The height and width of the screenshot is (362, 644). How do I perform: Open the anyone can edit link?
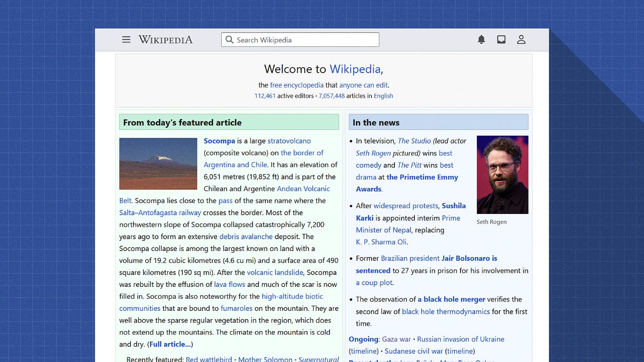coord(364,85)
